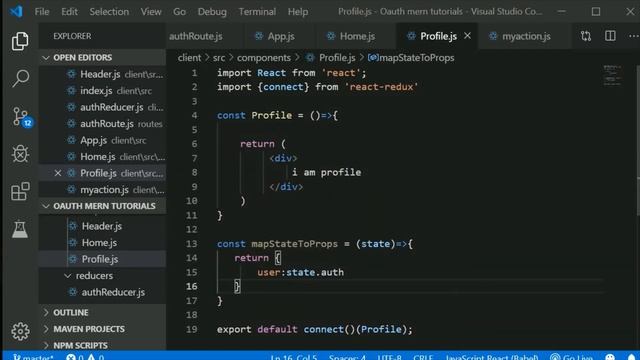Click the 'i am profile' text
640x360 pixels.
click(327, 172)
